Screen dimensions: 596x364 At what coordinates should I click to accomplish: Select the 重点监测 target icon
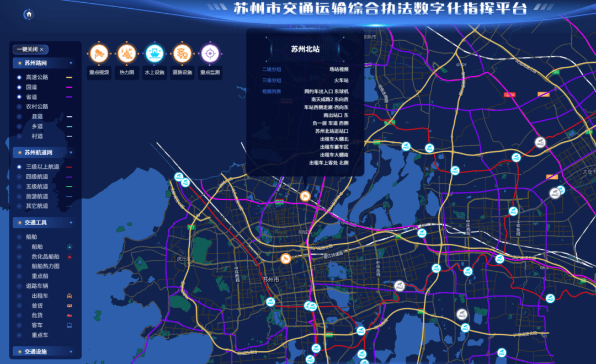point(210,53)
